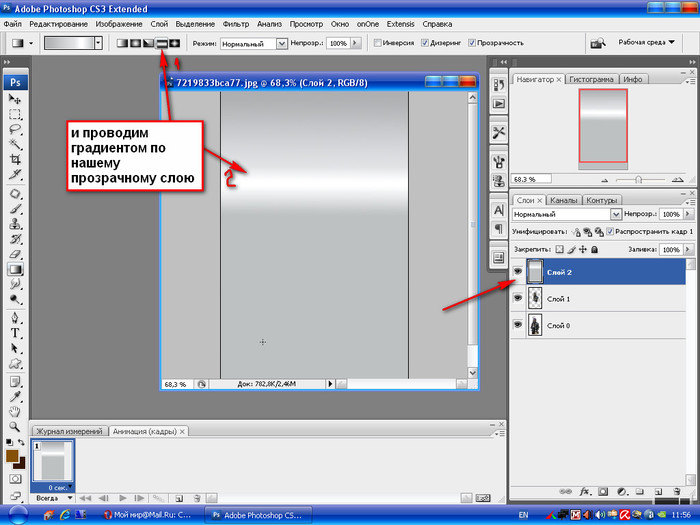Toggle the Прозрачность checkbox
The width and height of the screenshot is (700, 525).
point(471,43)
